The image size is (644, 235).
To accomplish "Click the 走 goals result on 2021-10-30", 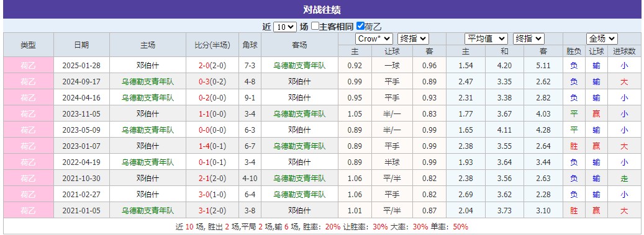I will point(624,178).
